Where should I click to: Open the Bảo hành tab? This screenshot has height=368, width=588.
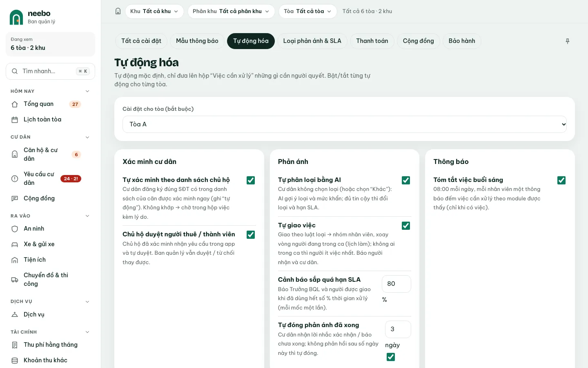tap(462, 41)
